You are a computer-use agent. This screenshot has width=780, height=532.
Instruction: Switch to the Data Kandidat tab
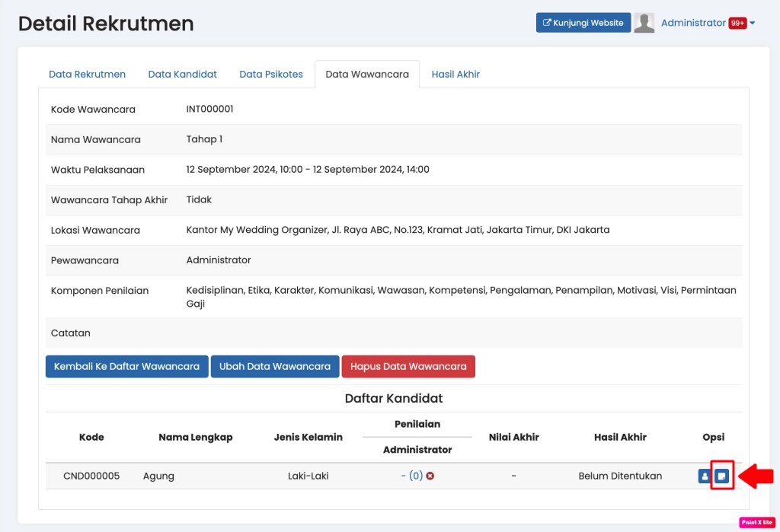[182, 75]
